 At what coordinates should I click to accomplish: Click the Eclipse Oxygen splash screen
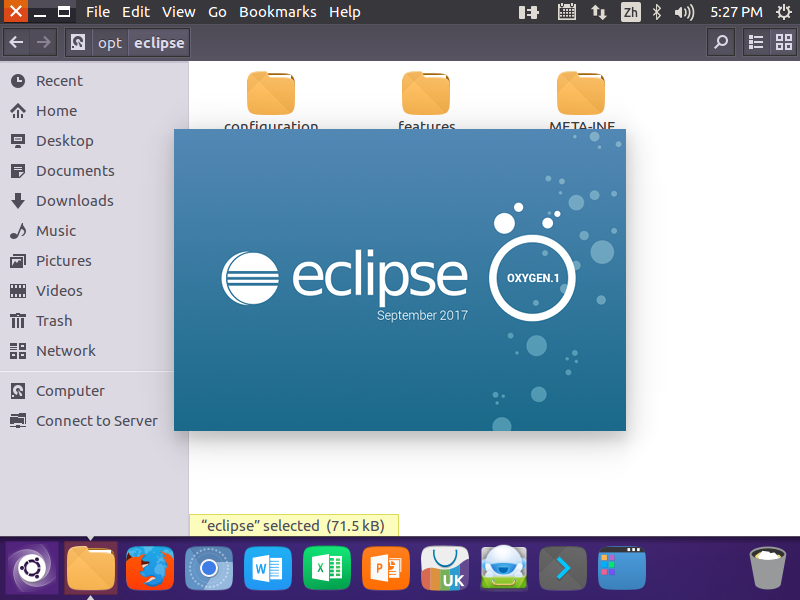pyautogui.click(x=400, y=280)
